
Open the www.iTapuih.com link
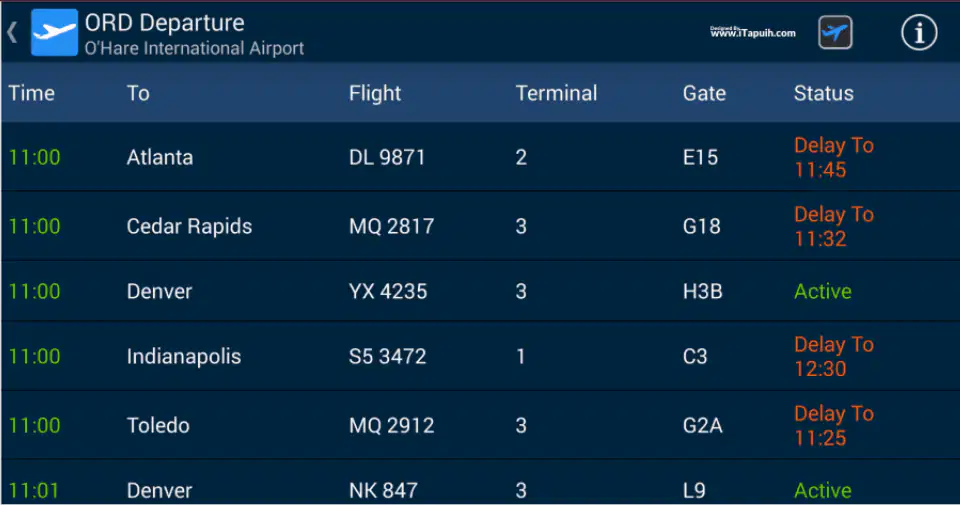(752, 32)
